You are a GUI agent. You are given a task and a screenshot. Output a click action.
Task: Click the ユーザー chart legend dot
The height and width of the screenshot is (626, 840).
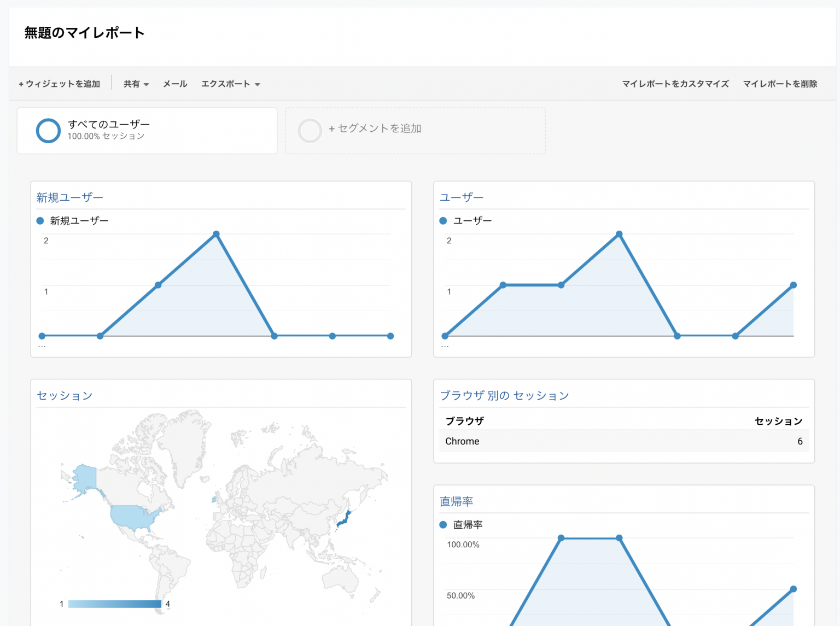point(443,221)
